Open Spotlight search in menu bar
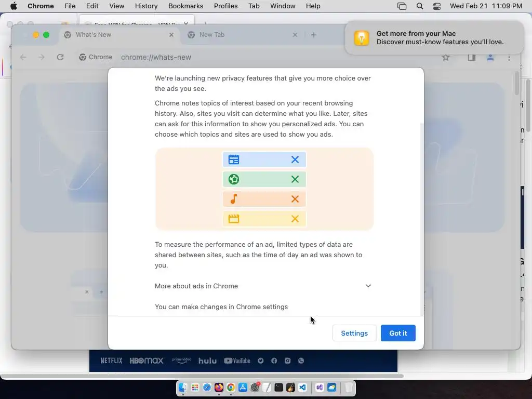The height and width of the screenshot is (399, 532). click(420, 6)
